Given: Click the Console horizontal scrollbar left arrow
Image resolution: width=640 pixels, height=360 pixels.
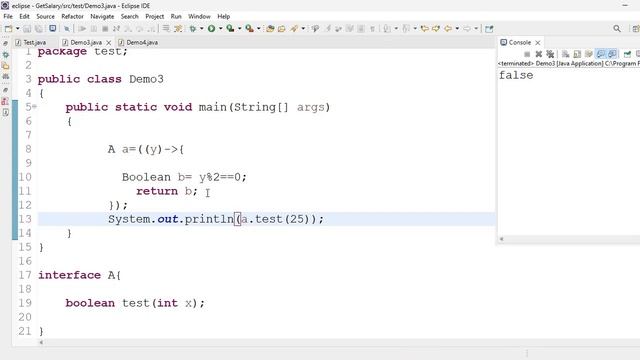Looking at the screenshot, I should pos(502,239).
